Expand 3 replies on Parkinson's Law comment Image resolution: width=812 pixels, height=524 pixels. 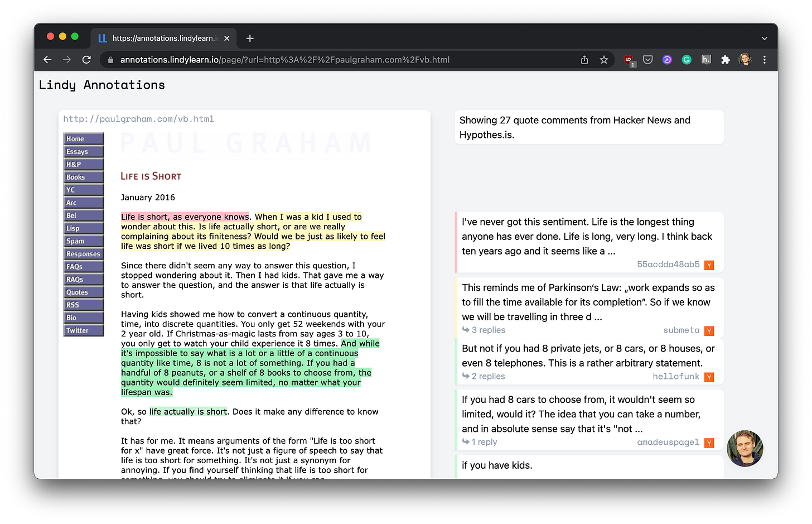tap(484, 330)
